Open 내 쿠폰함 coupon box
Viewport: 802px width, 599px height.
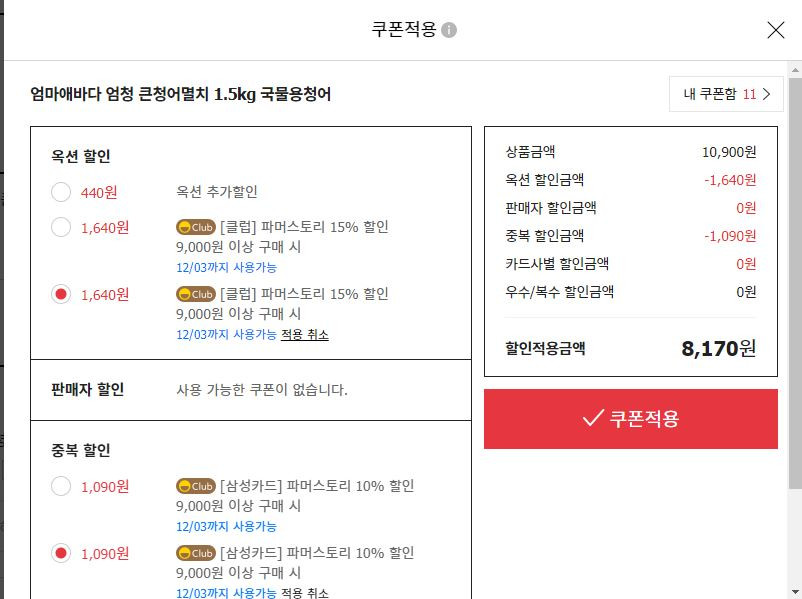click(x=726, y=94)
